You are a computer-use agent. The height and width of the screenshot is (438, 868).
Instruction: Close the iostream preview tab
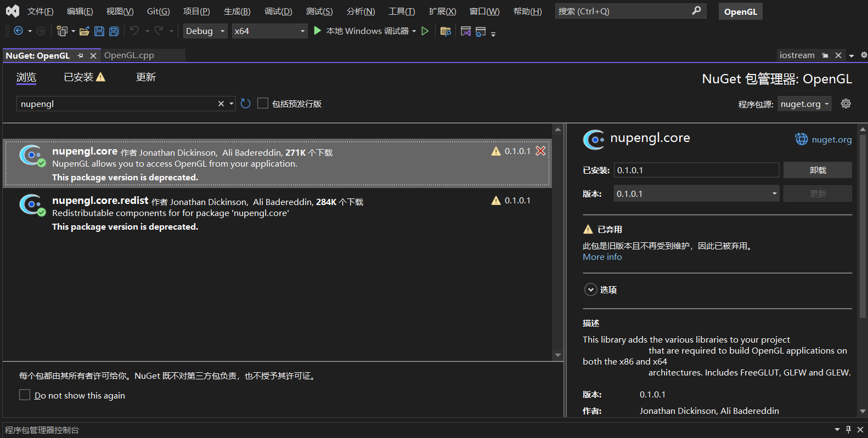coord(838,55)
